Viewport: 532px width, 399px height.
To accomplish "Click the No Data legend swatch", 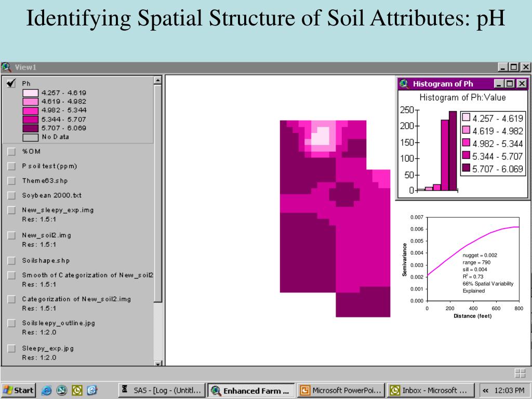I will pos(31,137).
